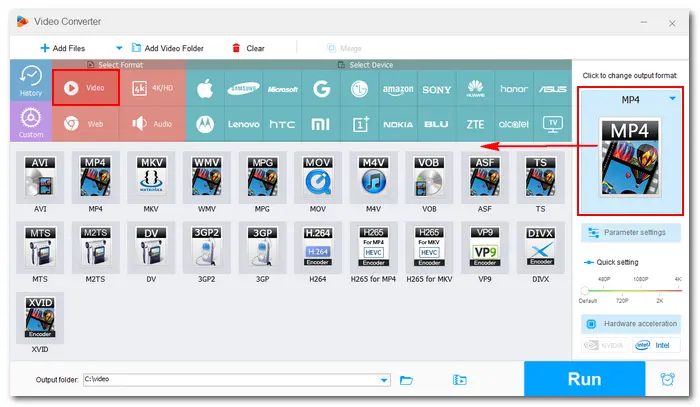The width and height of the screenshot is (700, 407).
Task: Select H265 for MKV encoder
Action: [x=429, y=248]
